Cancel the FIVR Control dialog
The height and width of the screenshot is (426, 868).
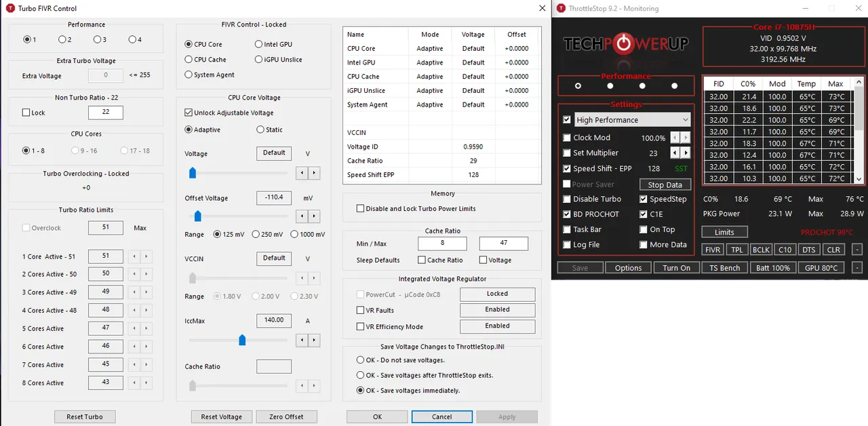pyautogui.click(x=441, y=417)
